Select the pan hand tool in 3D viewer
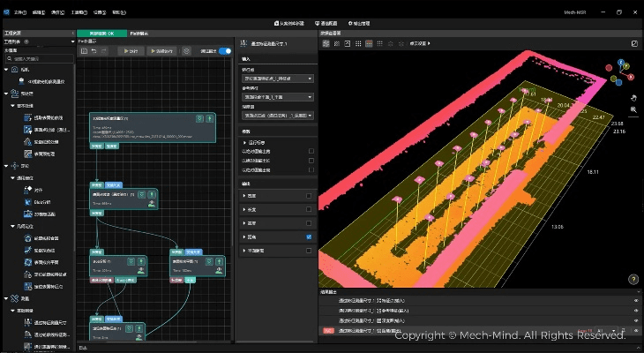644x353 pixels. click(x=633, y=97)
